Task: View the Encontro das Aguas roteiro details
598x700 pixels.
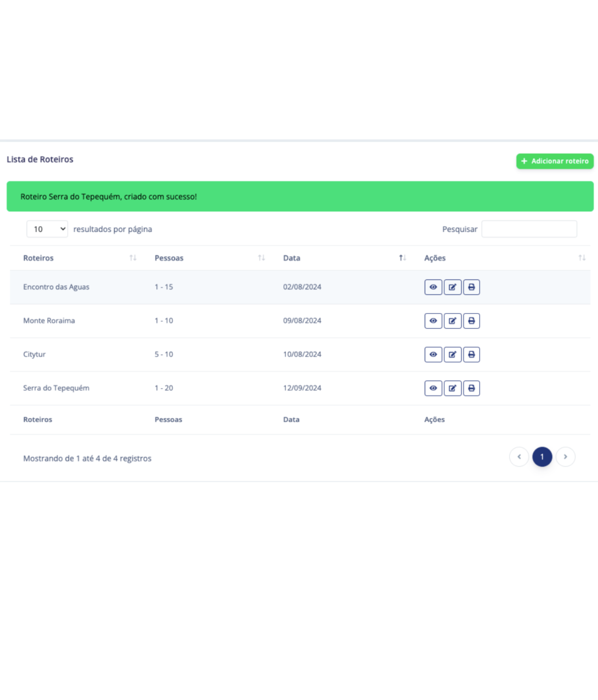Action: click(x=433, y=287)
